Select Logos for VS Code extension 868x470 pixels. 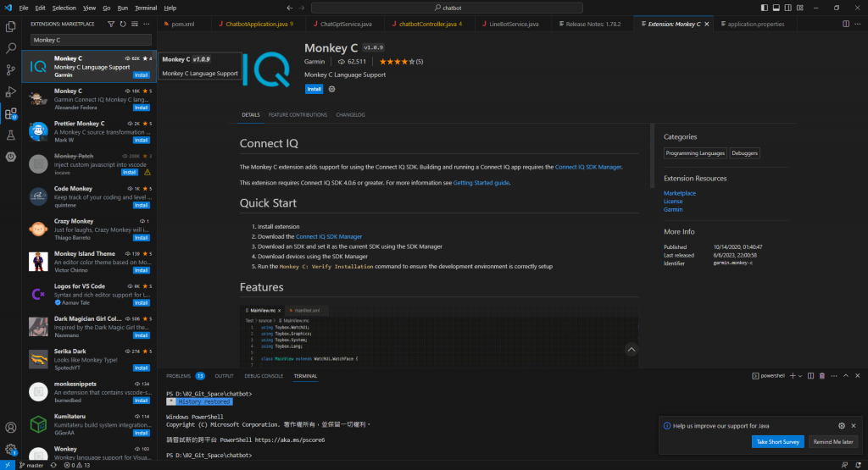coord(89,294)
